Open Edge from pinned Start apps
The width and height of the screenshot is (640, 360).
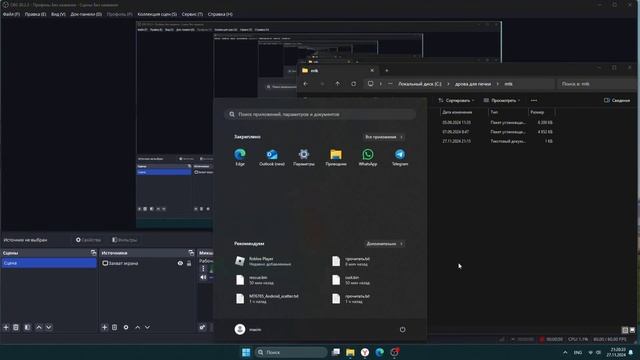(240, 157)
